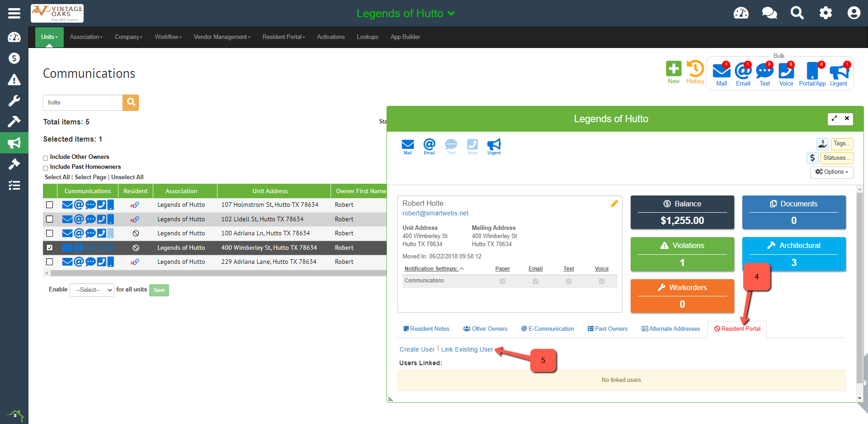Open the hamburger menu icon
The image size is (868, 424).
[x=14, y=13]
